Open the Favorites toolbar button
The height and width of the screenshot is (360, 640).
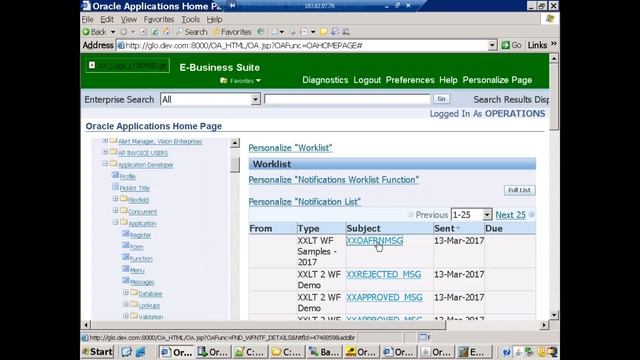coord(232,32)
